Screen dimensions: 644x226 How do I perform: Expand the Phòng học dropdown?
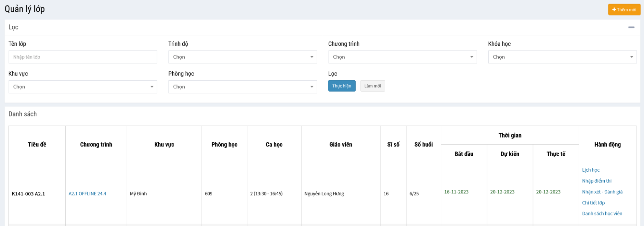coord(242,87)
